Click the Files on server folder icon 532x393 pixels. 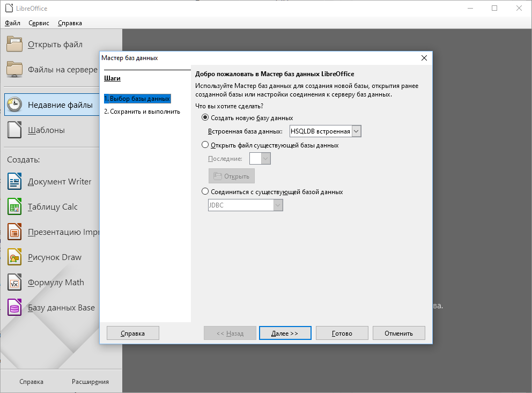click(x=14, y=70)
